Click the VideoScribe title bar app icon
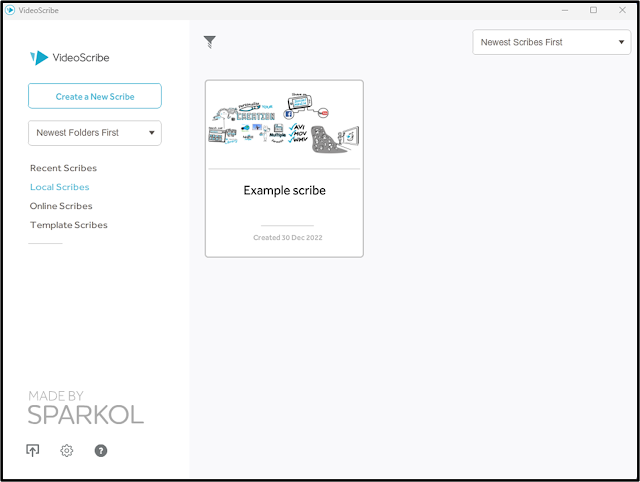Viewport: 640px width, 482px height. coord(10,10)
